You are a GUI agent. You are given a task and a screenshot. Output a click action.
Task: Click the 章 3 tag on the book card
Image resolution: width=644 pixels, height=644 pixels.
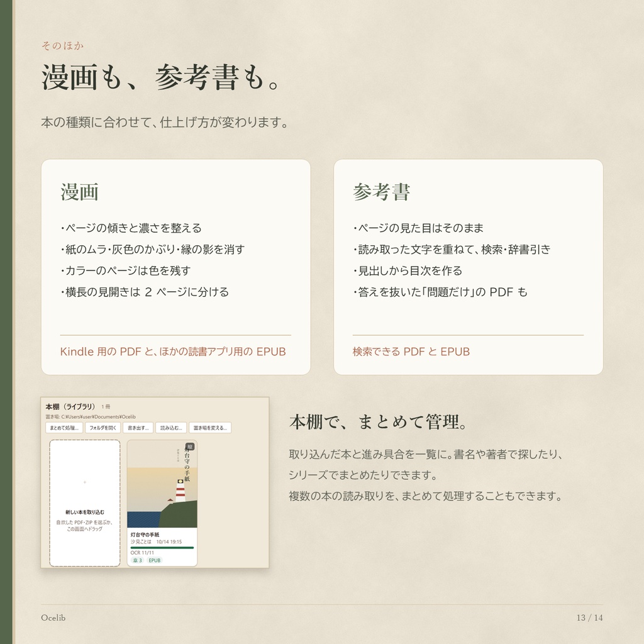click(137, 560)
